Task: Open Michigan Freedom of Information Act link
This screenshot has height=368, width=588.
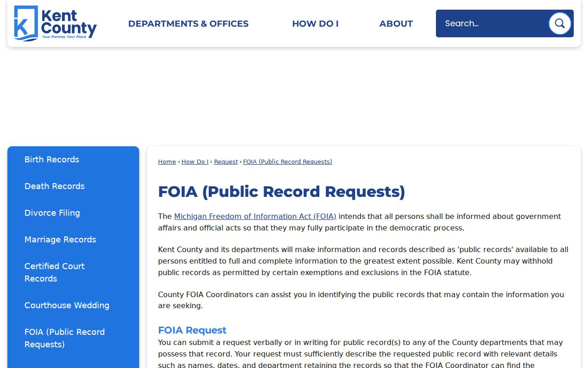Action: (255, 216)
